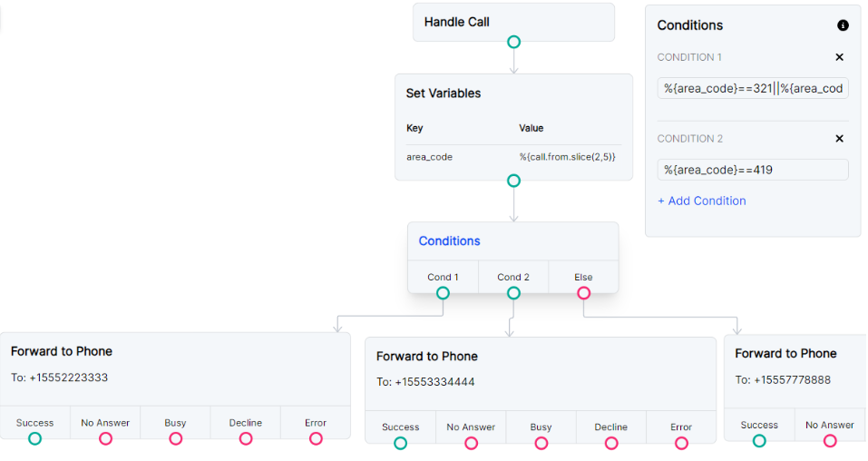This screenshot has width=868, height=461.
Task: Delete Condition 2 using its X icon
Action: click(839, 139)
